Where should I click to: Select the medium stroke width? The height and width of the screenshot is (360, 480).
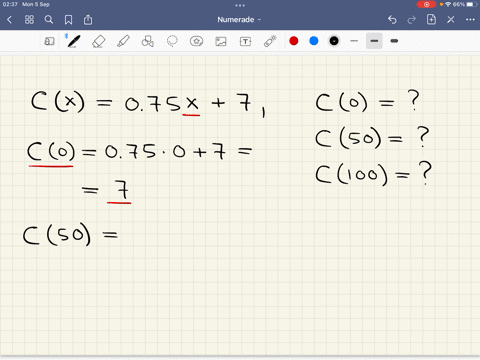tap(374, 41)
